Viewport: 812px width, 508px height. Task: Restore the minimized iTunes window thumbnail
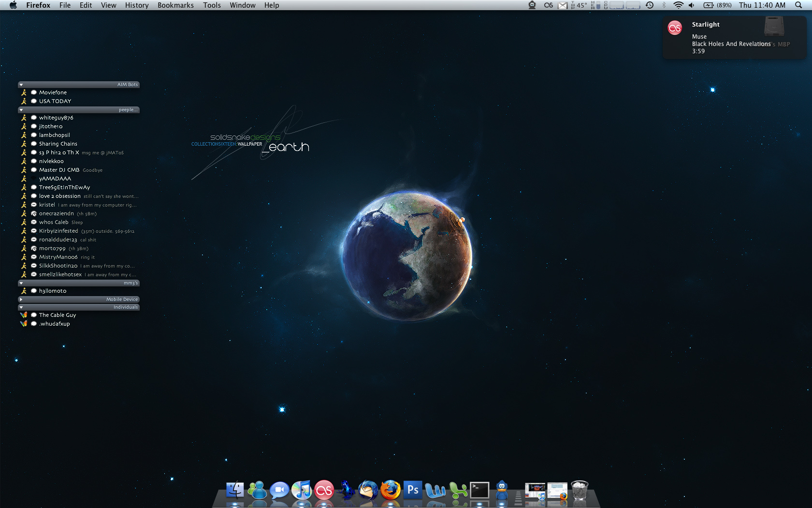535,491
